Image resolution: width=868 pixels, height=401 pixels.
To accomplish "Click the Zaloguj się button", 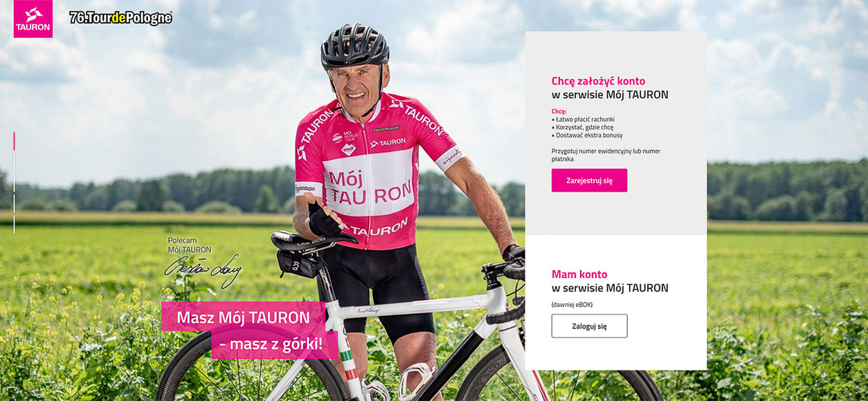I will (589, 326).
